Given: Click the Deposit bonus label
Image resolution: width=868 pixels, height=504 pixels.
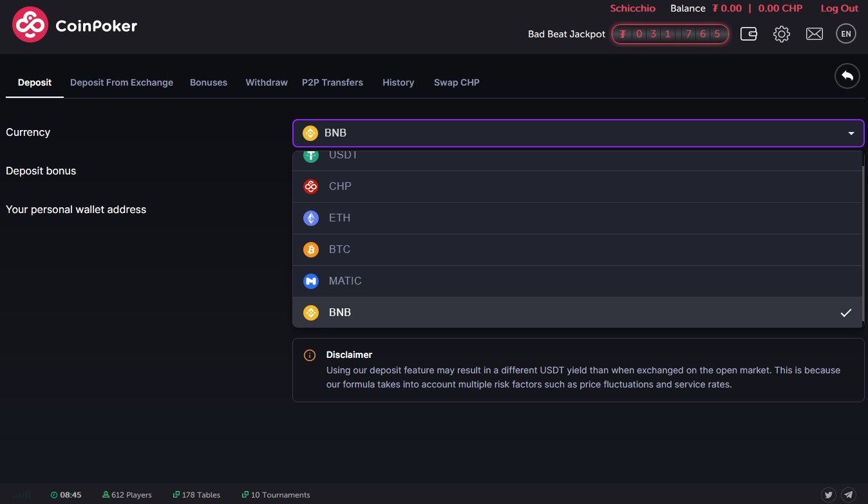Looking at the screenshot, I should (41, 171).
